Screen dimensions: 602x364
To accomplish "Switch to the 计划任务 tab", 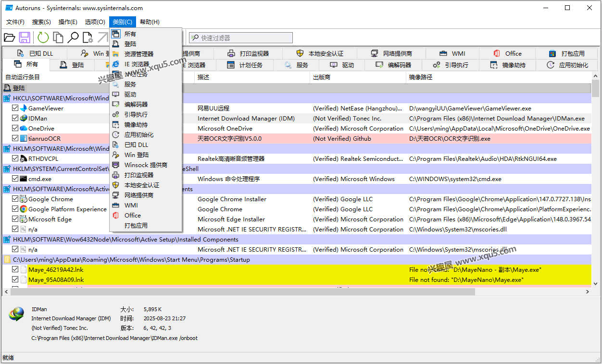I will tap(245, 65).
